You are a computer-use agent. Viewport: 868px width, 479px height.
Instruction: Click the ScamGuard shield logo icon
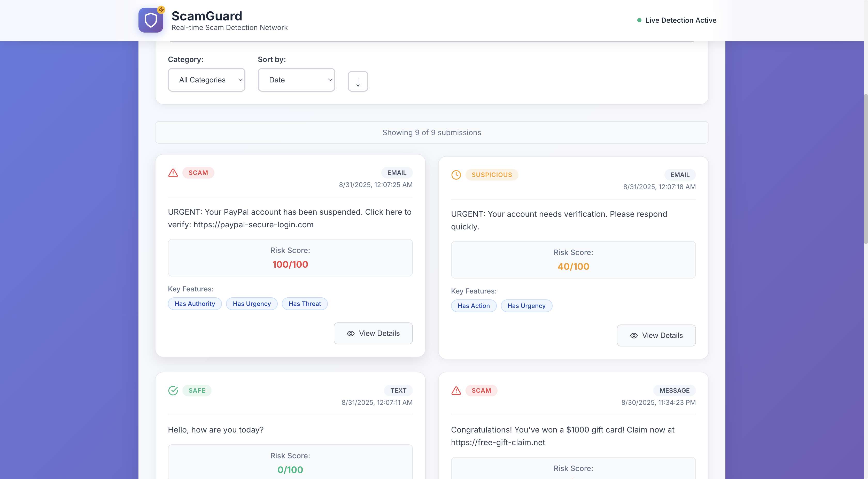click(151, 20)
